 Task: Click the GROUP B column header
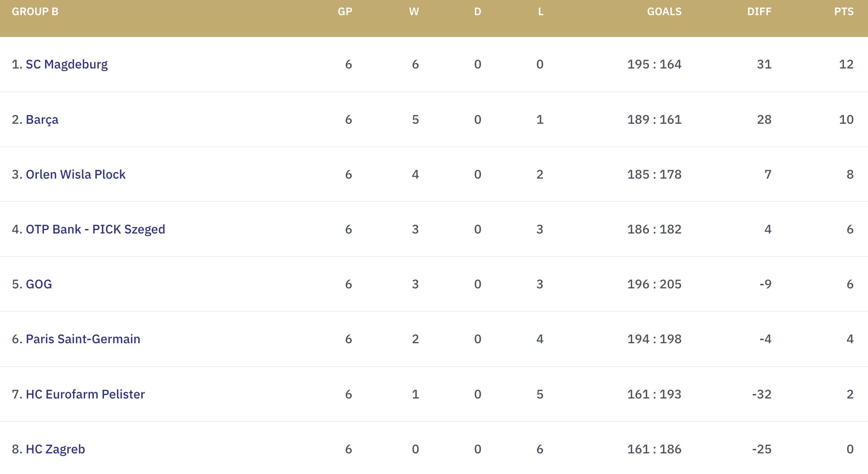tap(35, 12)
